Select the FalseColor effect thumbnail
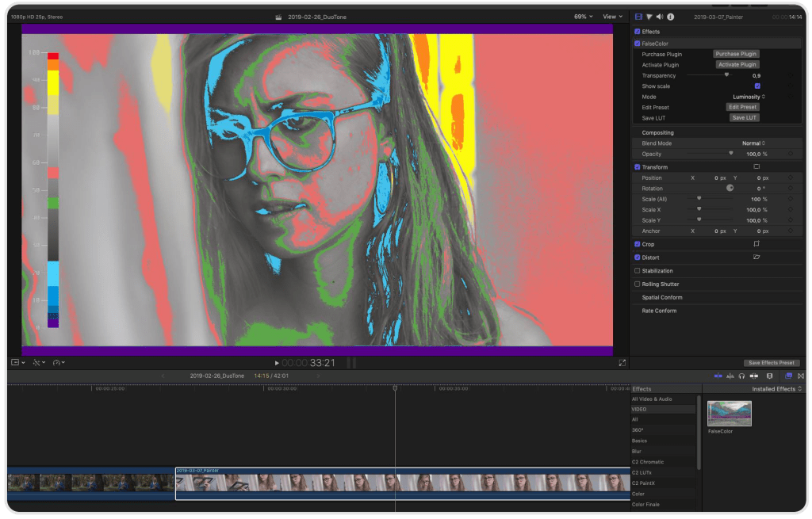The image size is (812, 519). click(728, 413)
